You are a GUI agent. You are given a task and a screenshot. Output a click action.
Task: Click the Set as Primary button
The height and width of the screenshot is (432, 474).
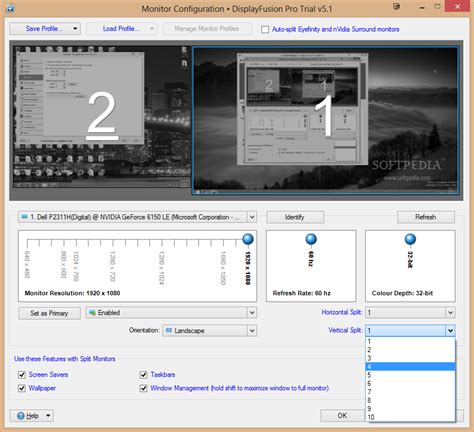pos(49,313)
